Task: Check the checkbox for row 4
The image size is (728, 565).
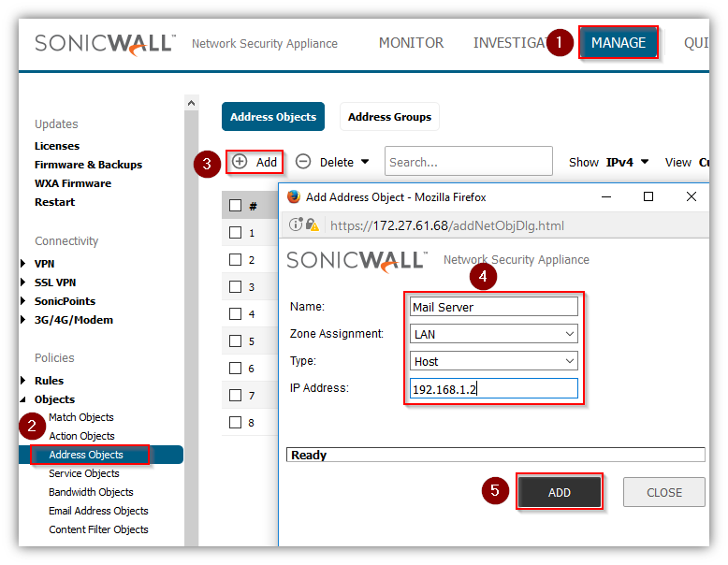Action: [x=236, y=314]
